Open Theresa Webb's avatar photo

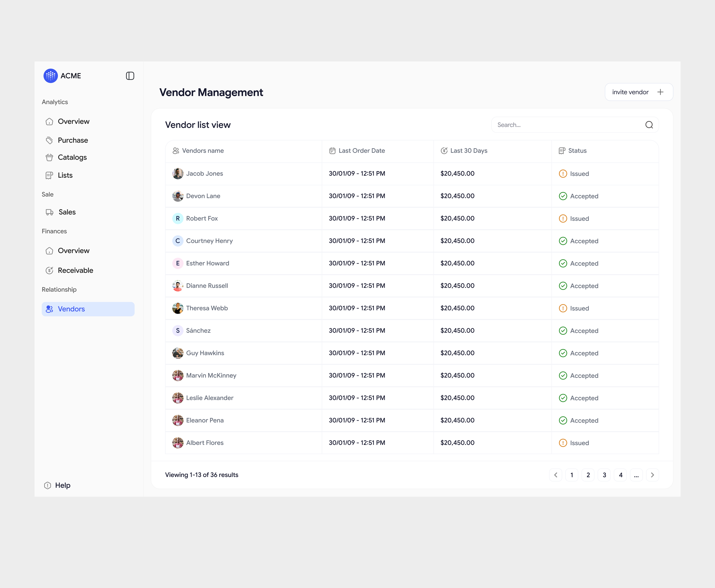click(178, 308)
